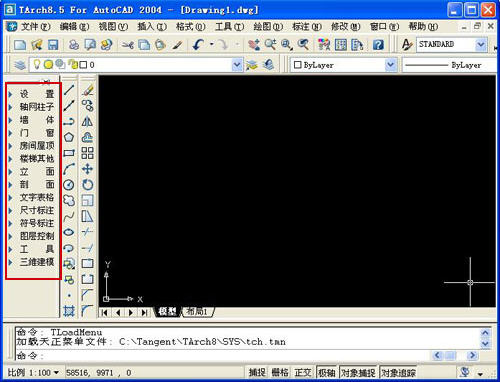This screenshot has width=500, height=382.
Task: Open the Layer Properties Manager icon
Action: pyautogui.click(x=20, y=65)
